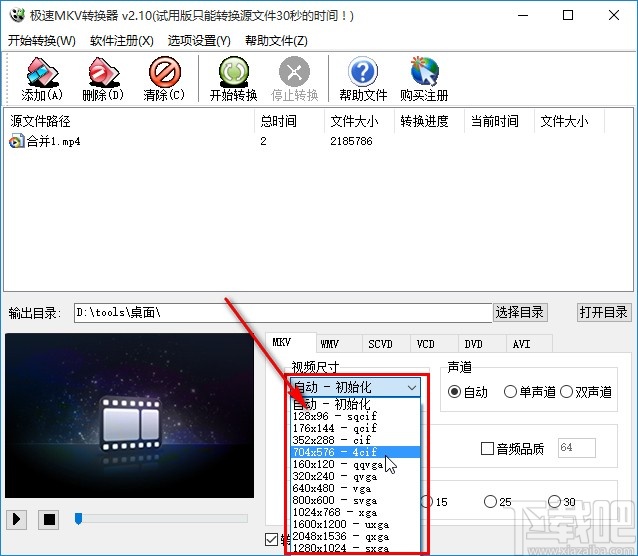
Task: Open the 开始转换(W) menu
Action: [42, 41]
